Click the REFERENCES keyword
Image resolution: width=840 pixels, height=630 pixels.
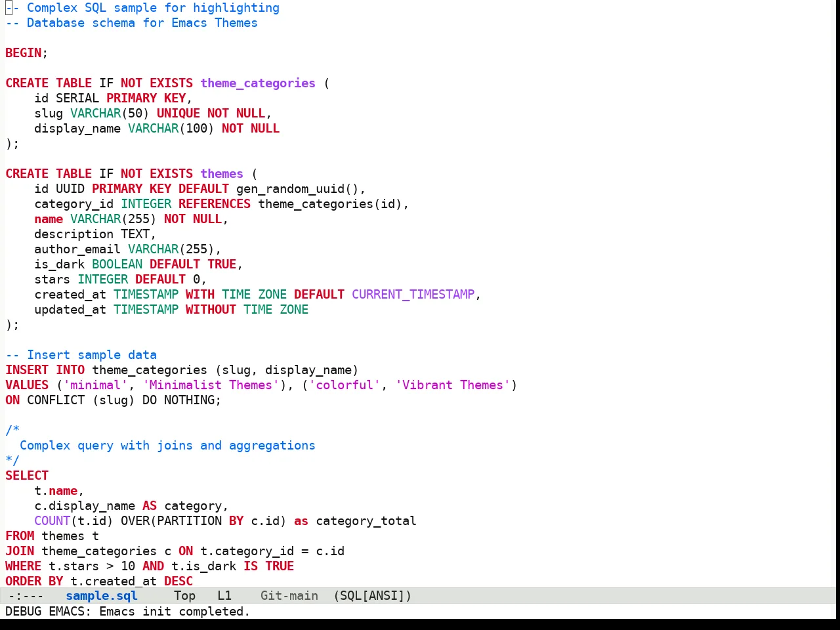pyautogui.click(x=215, y=204)
